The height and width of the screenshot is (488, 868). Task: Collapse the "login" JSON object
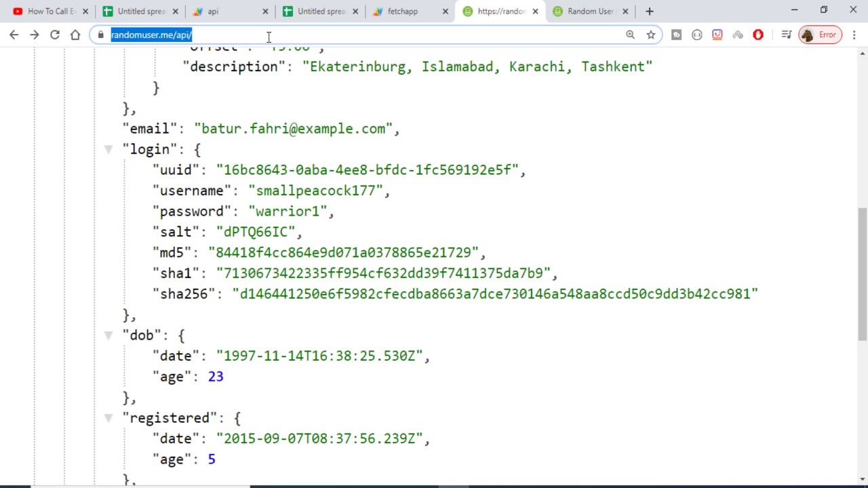(x=108, y=149)
